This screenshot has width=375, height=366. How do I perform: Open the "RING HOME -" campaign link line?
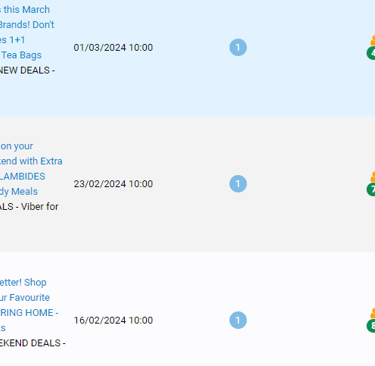coord(29,313)
